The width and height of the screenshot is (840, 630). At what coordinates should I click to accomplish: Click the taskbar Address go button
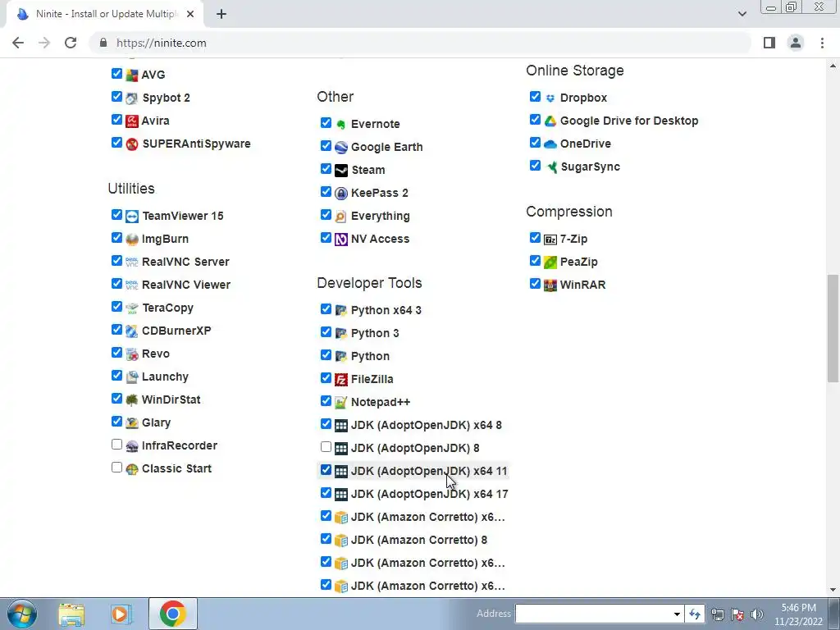coord(695,614)
